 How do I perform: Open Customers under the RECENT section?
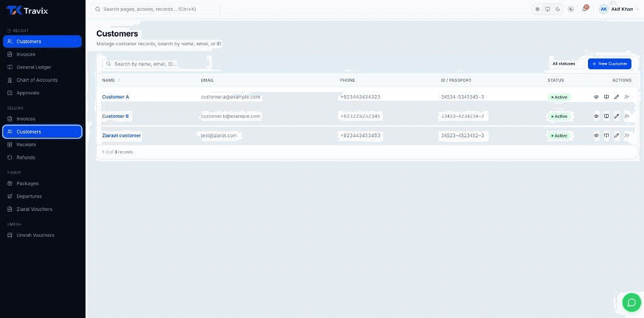(x=42, y=42)
